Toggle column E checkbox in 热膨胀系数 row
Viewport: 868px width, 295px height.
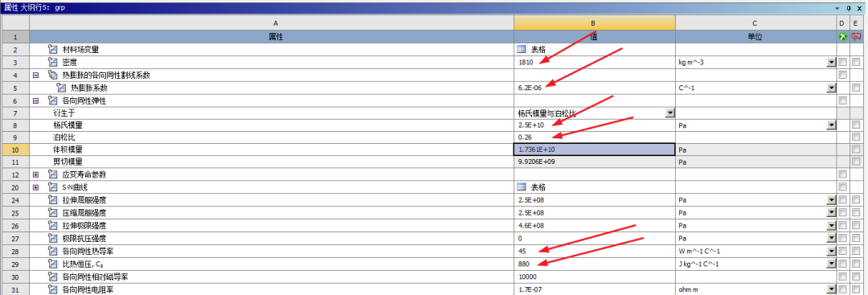(x=857, y=88)
